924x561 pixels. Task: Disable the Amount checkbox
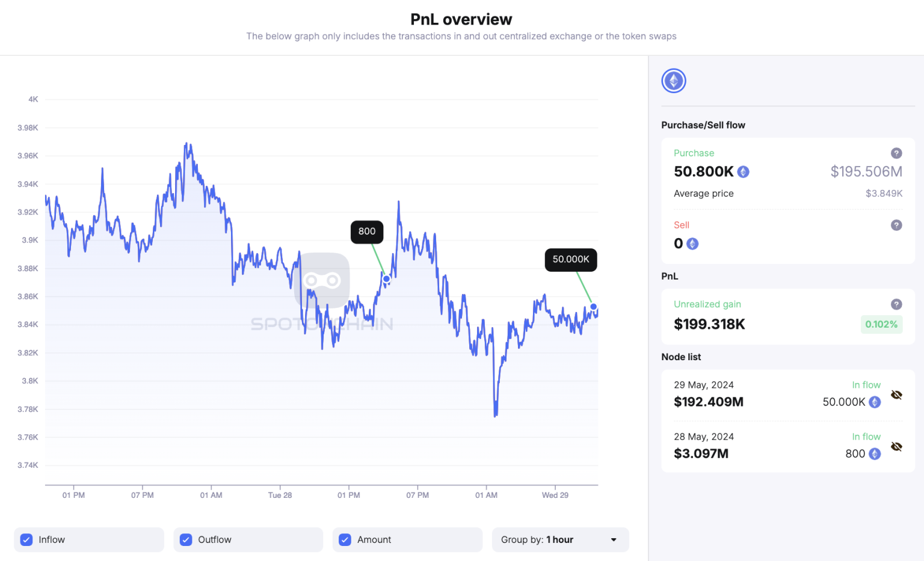(x=345, y=539)
